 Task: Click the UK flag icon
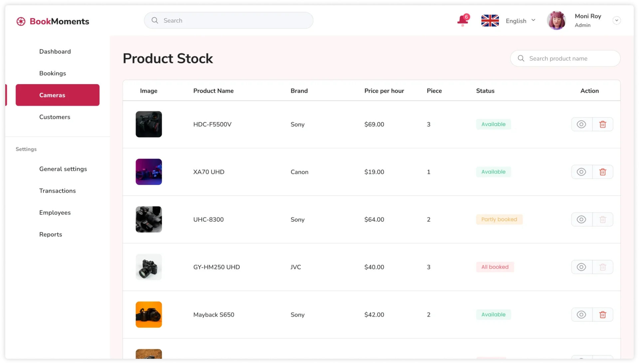490,21
